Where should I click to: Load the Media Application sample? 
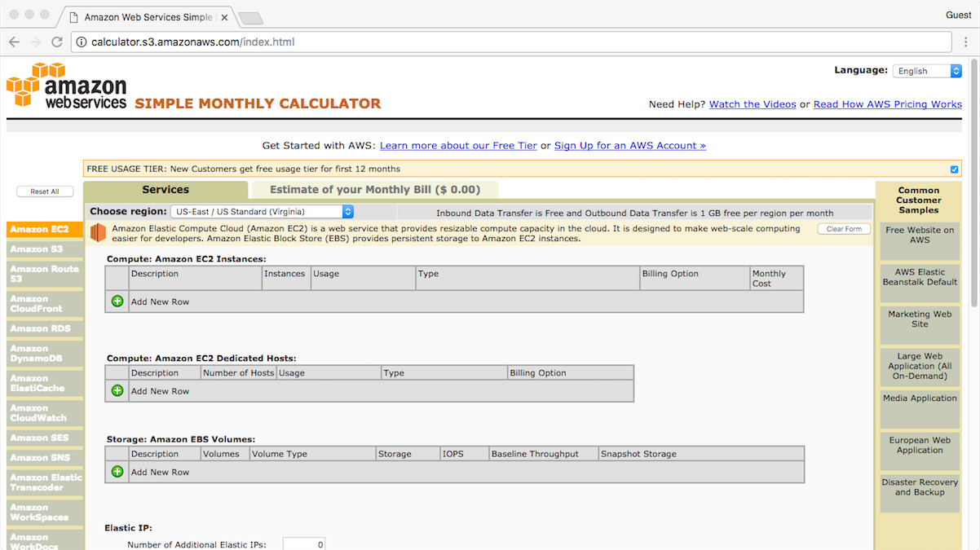coord(920,409)
